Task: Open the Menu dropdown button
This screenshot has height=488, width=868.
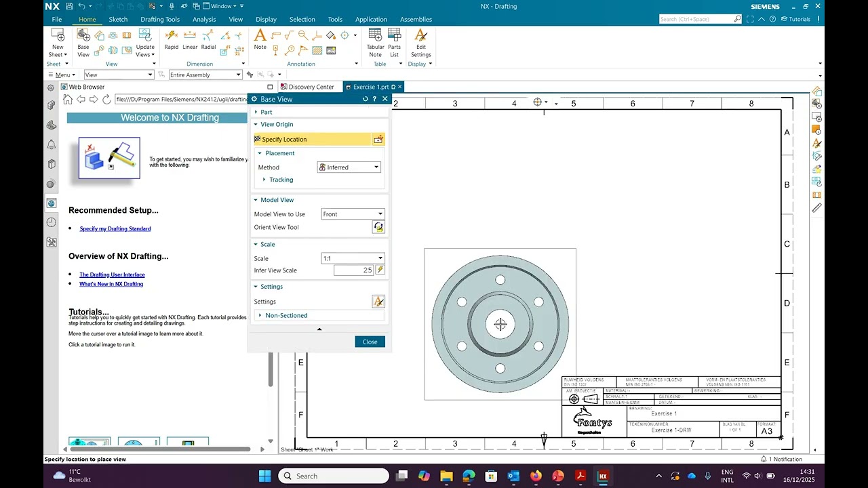Action: click(x=61, y=75)
